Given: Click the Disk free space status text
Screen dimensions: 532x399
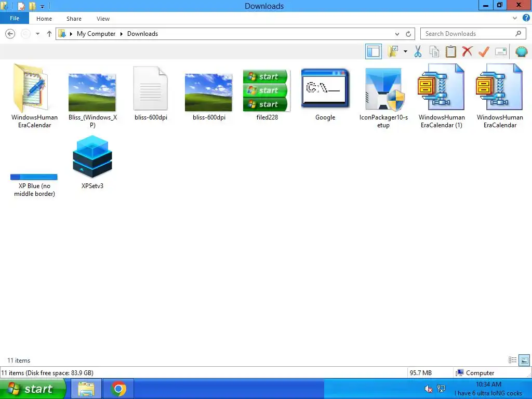Looking at the screenshot, I should tap(47, 373).
